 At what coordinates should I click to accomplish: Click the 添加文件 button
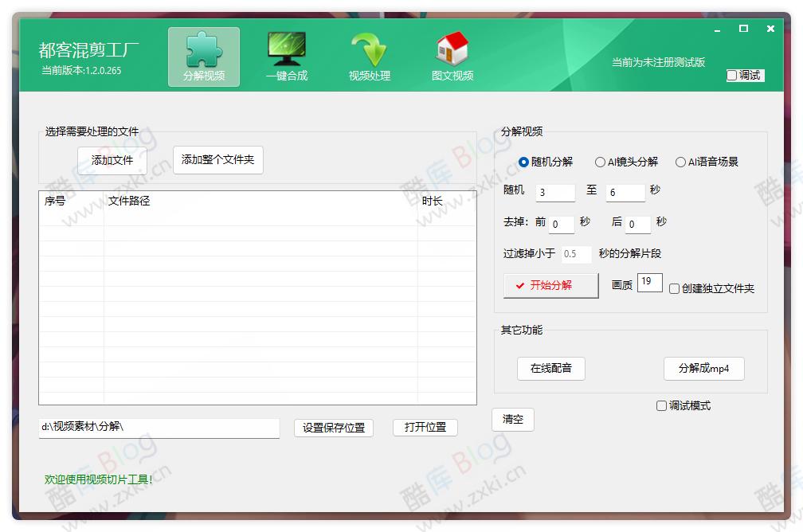[112, 160]
